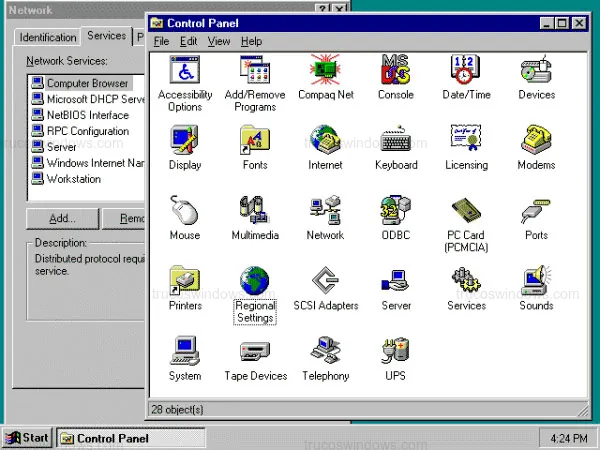This screenshot has width=600, height=450.
Task: Open the SCSI Adapters icon
Action: 325,281
